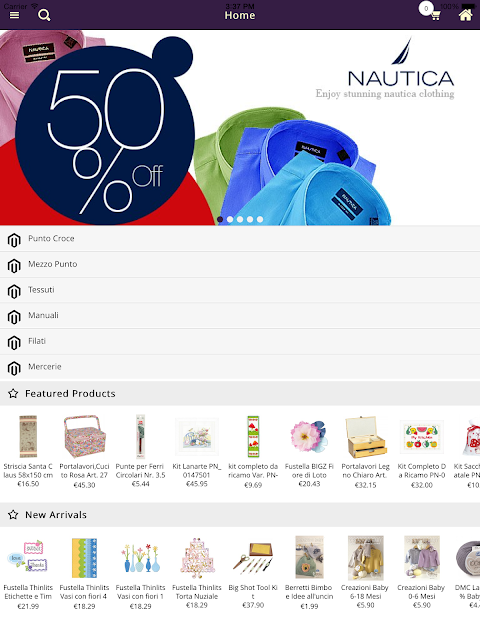This screenshot has height=640, width=480.
Task: Tap the home house icon
Action: (465, 15)
